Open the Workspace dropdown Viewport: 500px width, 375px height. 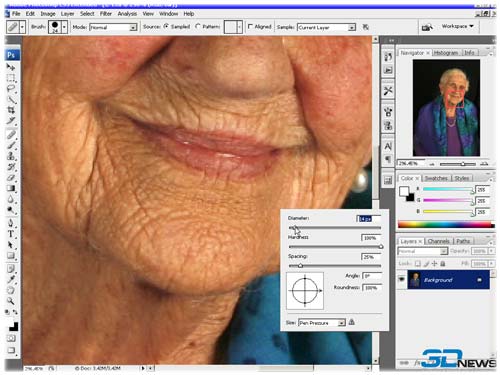click(x=457, y=26)
